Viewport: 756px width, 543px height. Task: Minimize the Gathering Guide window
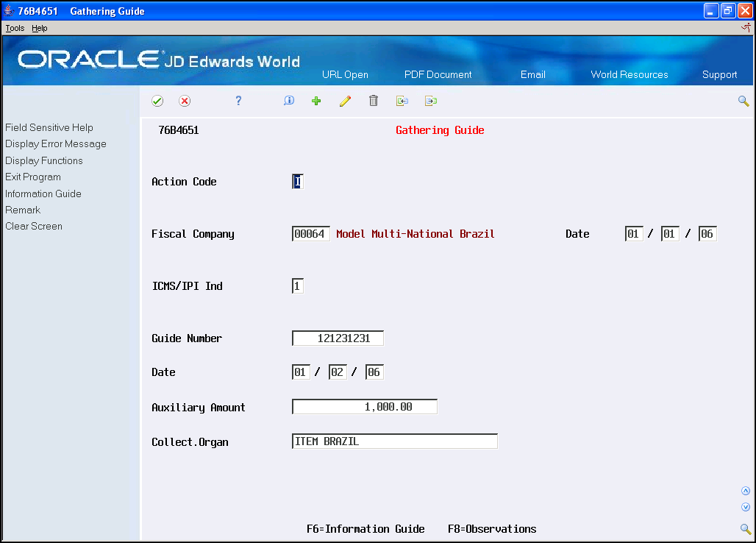click(711, 10)
